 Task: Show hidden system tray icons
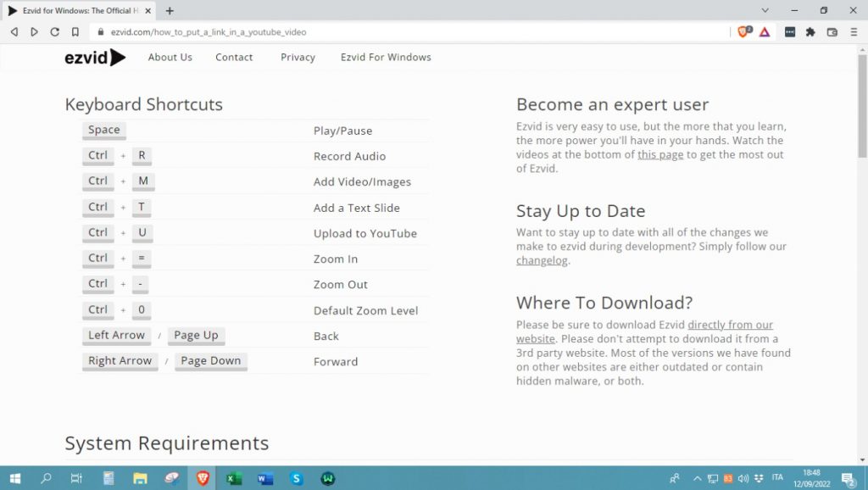[698, 479]
